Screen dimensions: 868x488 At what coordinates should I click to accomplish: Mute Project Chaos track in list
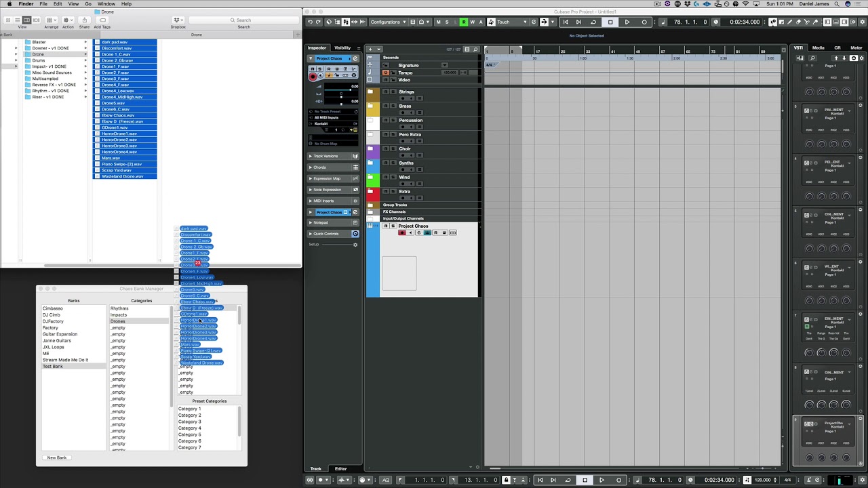(386, 226)
